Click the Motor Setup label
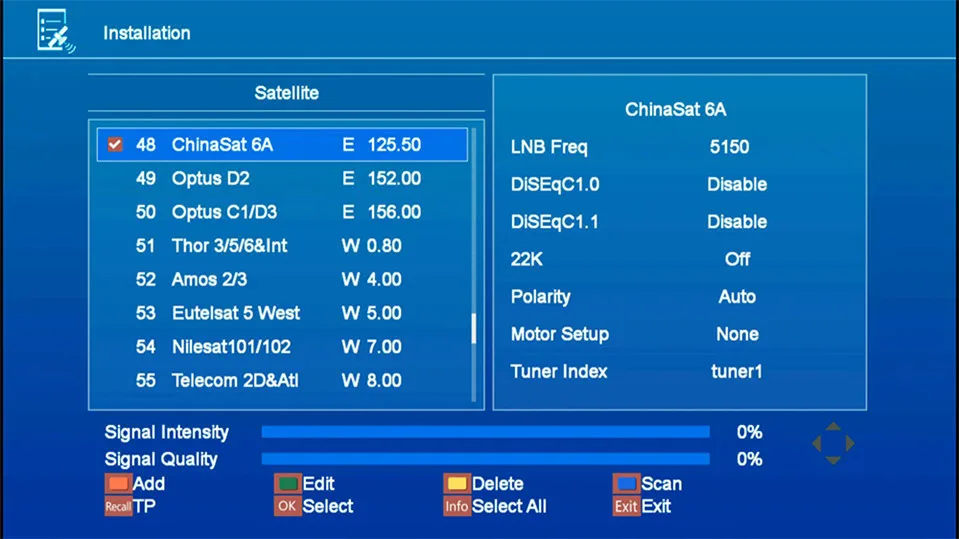The image size is (959, 539). pos(560,334)
